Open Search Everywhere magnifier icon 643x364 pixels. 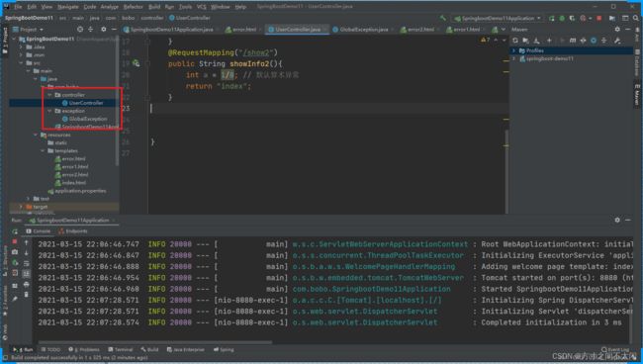click(636, 18)
